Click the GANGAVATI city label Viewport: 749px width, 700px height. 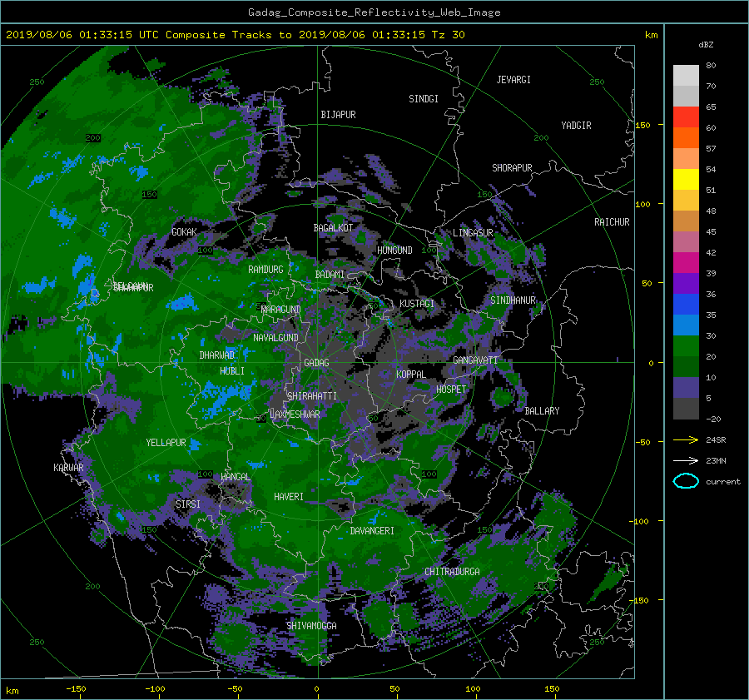pyautogui.click(x=475, y=360)
